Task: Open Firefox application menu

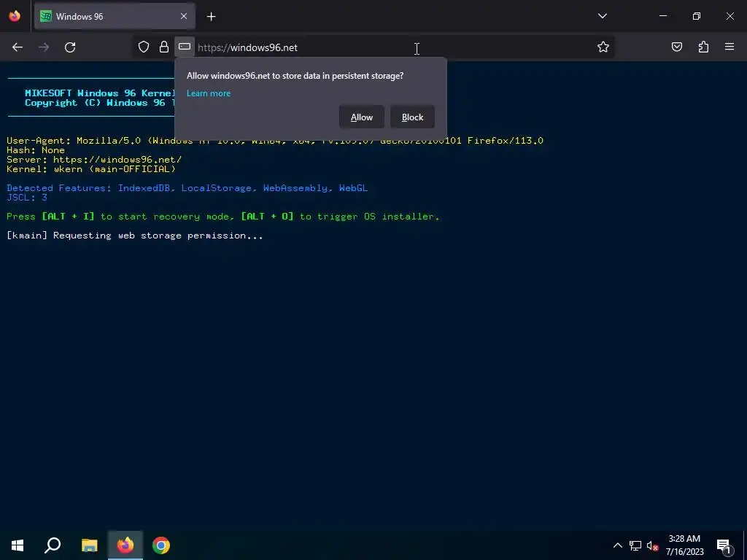Action: [729, 47]
